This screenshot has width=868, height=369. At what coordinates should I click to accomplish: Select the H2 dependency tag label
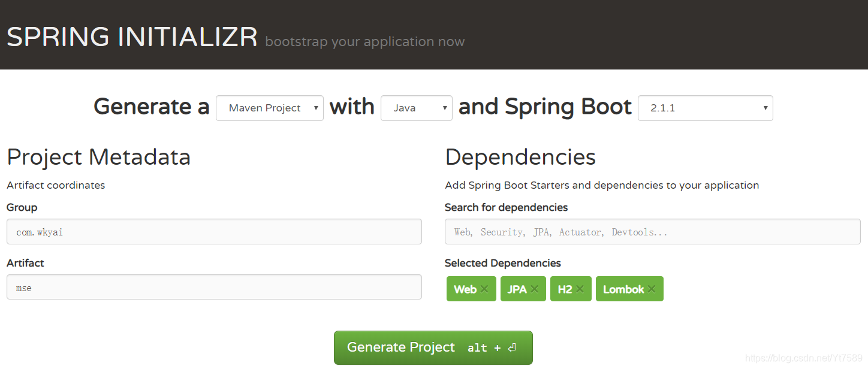click(565, 289)
